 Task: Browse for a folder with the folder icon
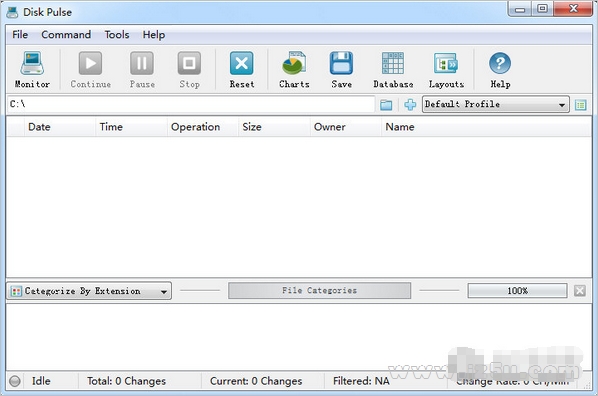coord(386,105)
